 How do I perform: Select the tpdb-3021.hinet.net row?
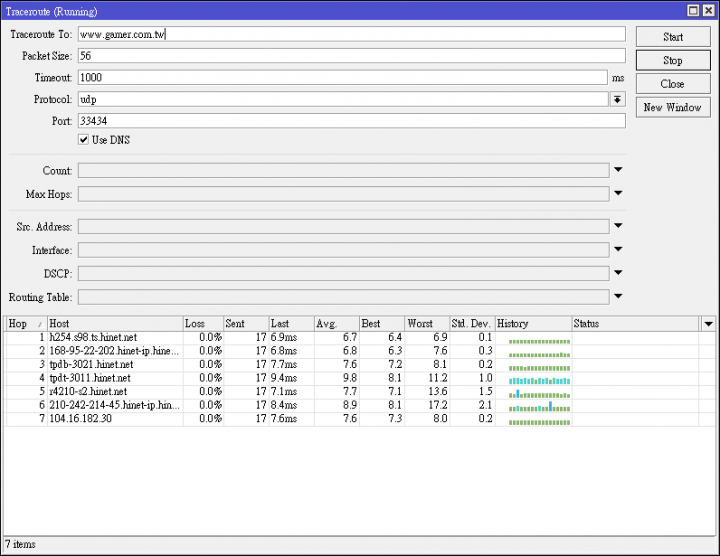pos(360,365)
